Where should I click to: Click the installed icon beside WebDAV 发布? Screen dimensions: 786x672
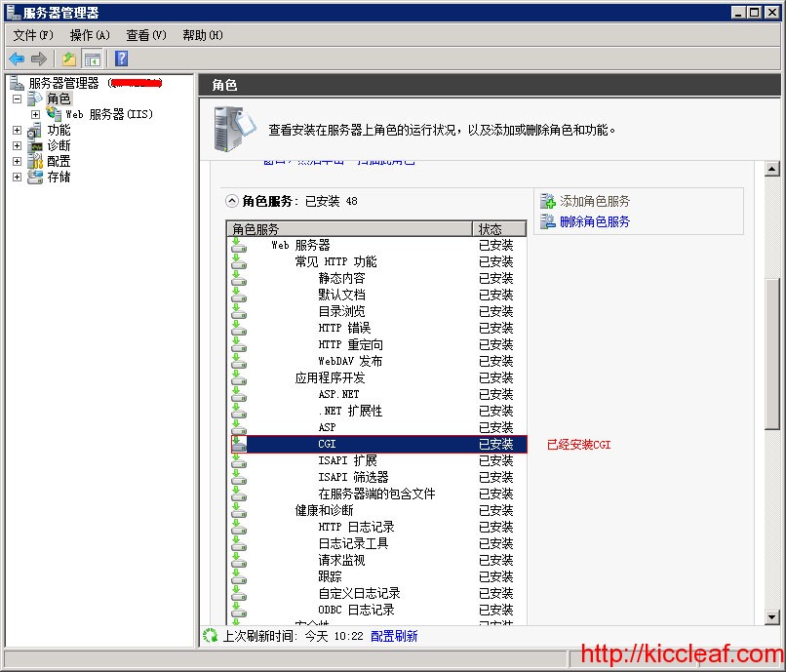(239, 361)
